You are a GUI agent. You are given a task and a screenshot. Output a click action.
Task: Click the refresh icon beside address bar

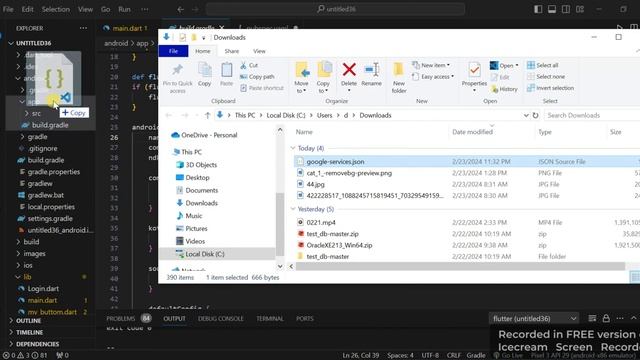536,116
